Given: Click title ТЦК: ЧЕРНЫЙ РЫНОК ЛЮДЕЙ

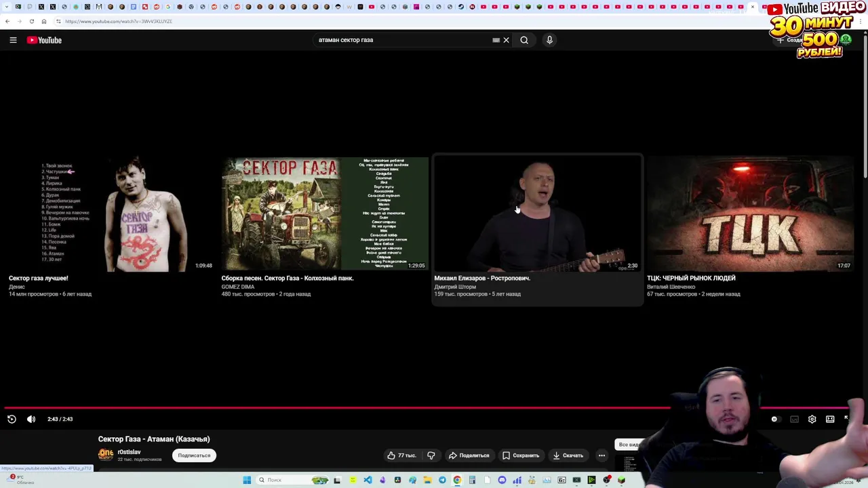Looking at the screenshot, I should 691,278.
